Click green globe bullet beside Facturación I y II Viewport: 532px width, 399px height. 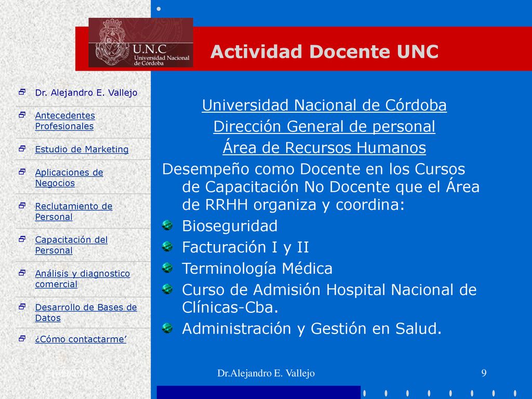167,247
